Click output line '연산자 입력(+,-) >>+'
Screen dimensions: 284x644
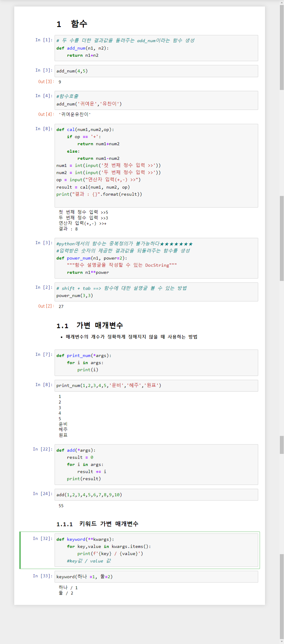(x=82, y=223)
